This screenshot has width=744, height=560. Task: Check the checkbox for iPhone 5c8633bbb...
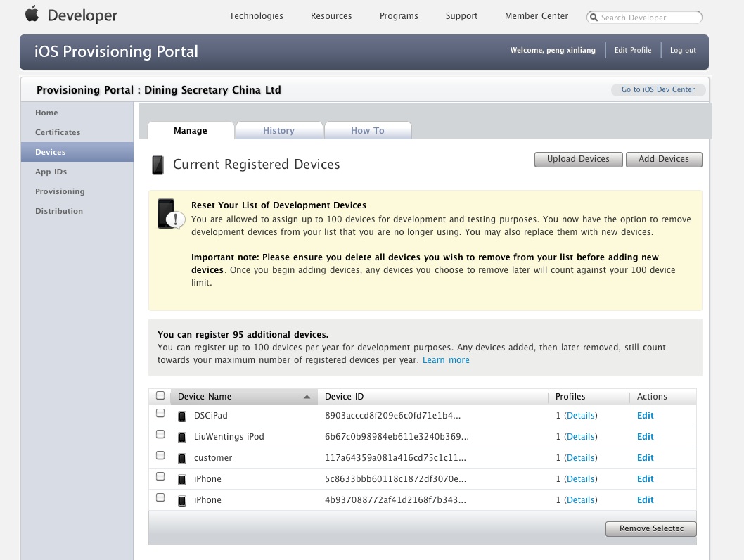[x=160, y=476]
